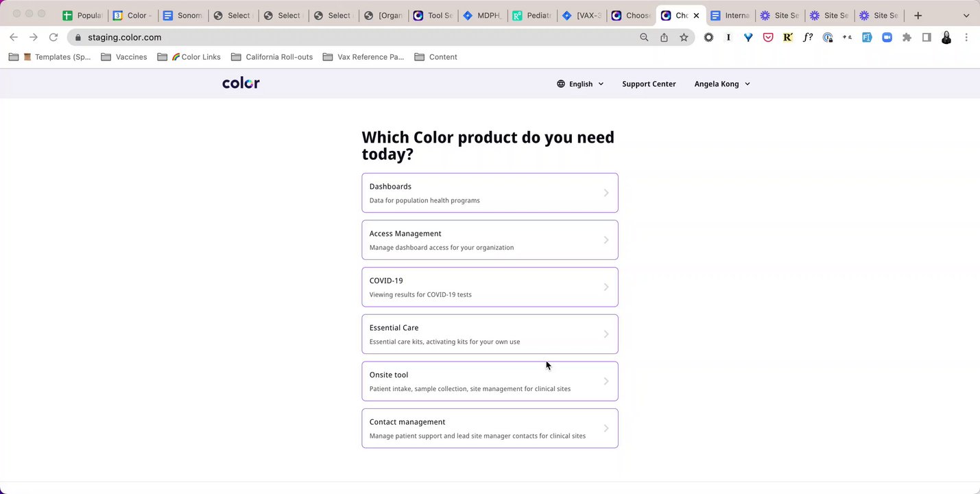Open the English language dropdown
This screenshot has height=494, width=980.
pos(580,84)
